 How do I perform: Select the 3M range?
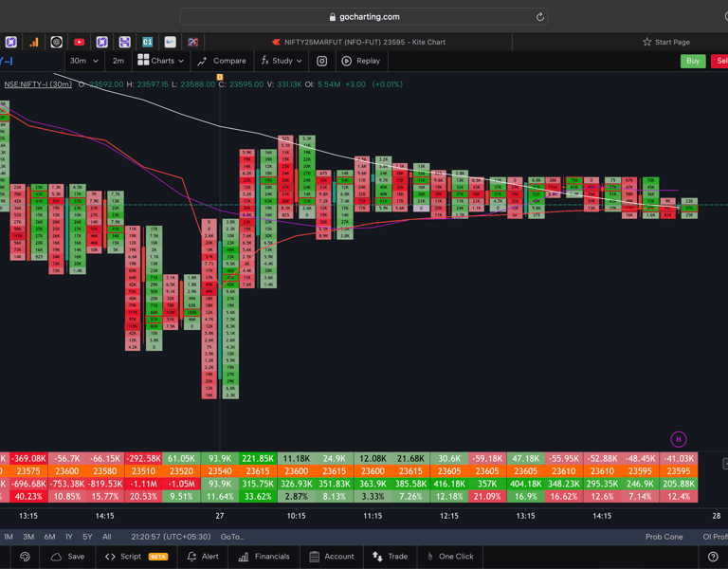(28, 537)
